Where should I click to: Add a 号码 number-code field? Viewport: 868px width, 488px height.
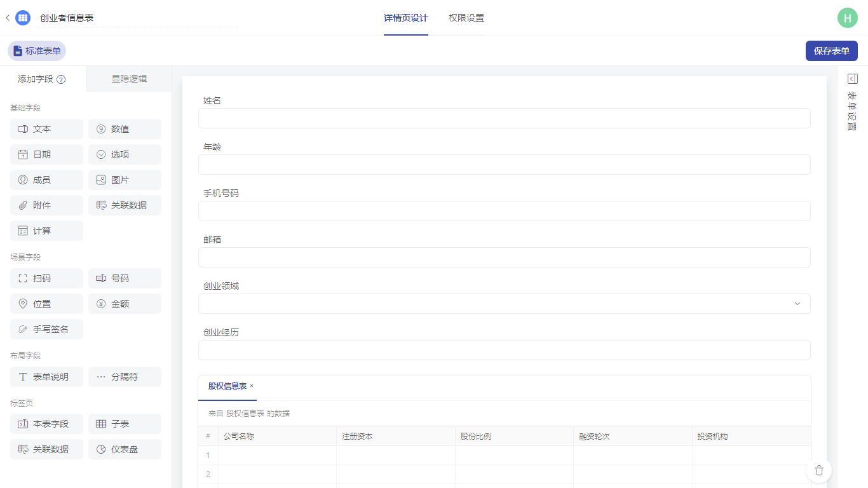(125, 278)
